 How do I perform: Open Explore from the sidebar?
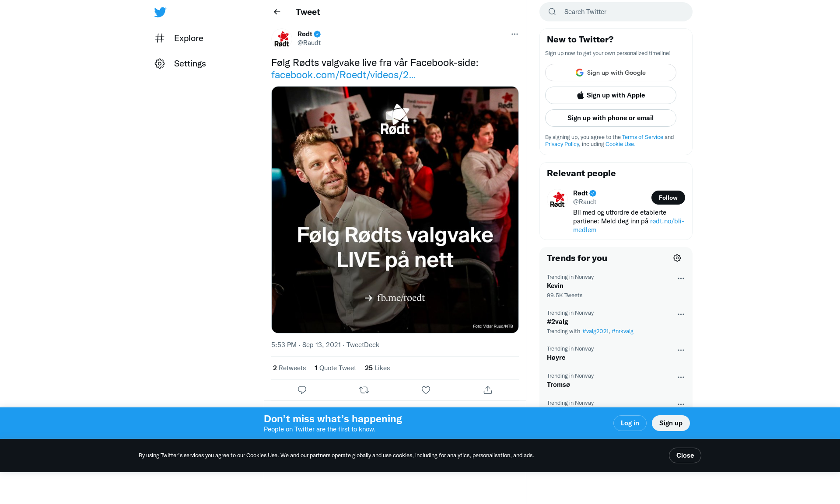click(179, 38)
